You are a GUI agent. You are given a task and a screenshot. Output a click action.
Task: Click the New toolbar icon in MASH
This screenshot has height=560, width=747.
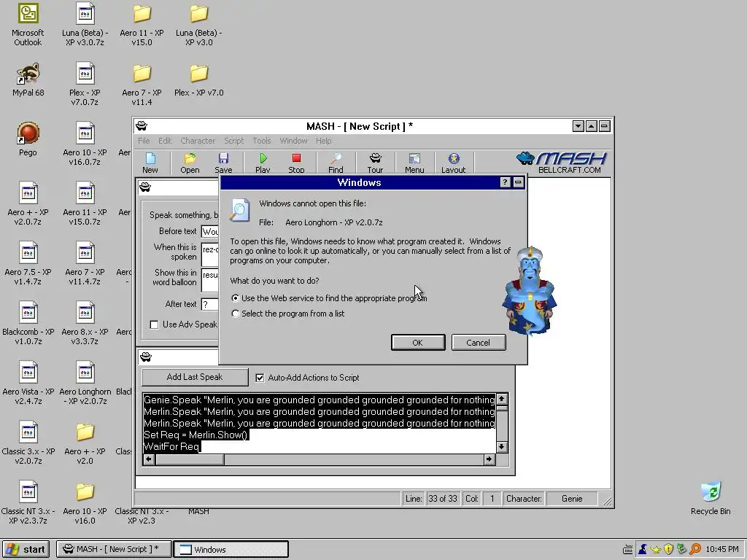click(150, 163)
